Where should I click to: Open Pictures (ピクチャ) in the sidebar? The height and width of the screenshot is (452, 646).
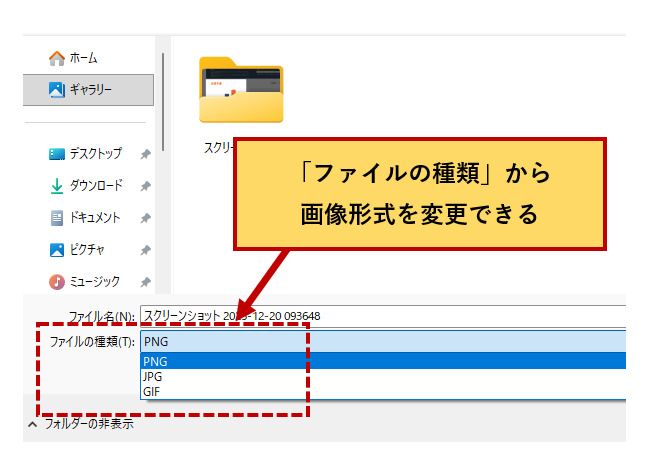77,250
